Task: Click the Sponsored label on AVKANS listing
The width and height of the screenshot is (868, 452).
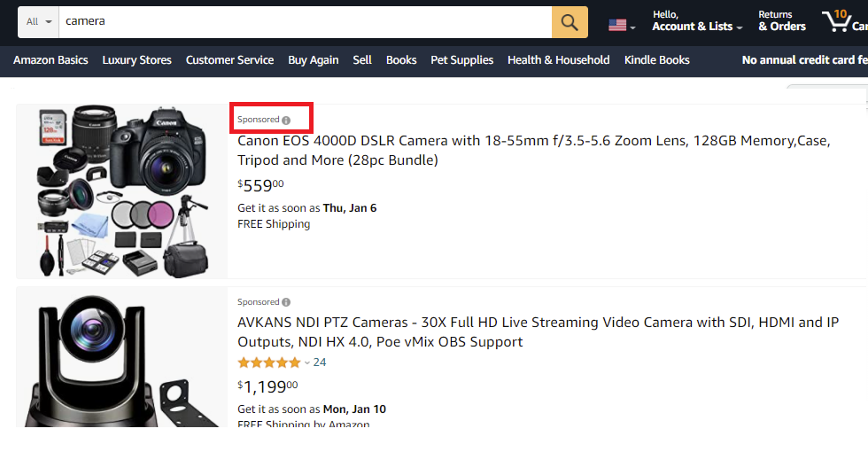Action: (x=259, y=302)
